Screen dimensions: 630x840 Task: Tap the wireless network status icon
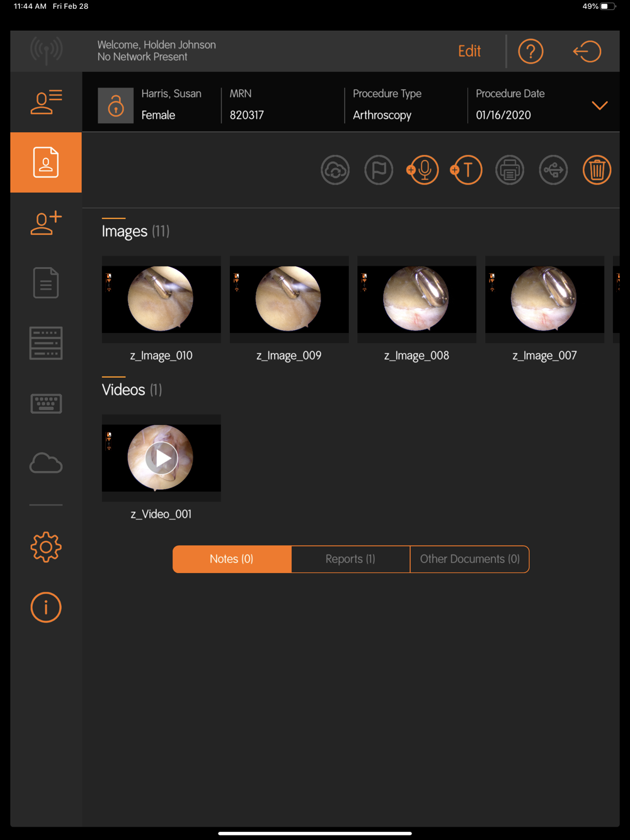pyautogui.click(x=46, y=51)
